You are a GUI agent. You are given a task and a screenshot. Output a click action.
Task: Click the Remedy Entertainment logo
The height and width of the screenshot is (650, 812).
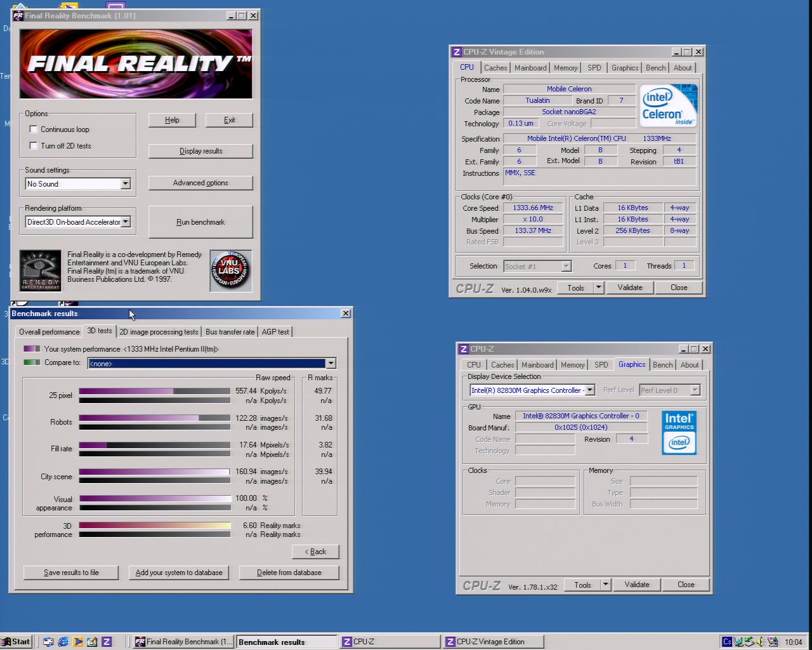41,270
